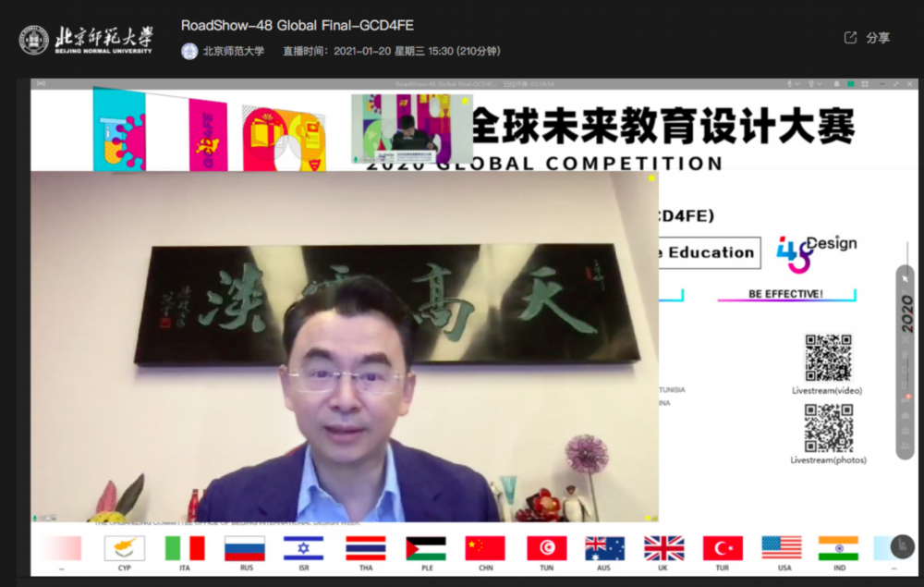Click the ISR Israel flag
This screenshot has width=924, height=587.
303,548
